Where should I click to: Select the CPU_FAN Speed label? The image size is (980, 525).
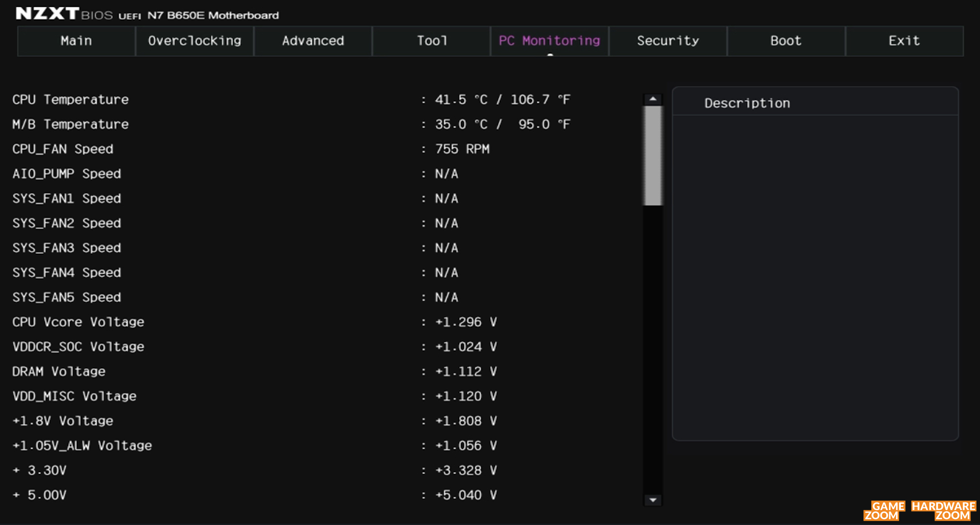pyautogui.click(x=63, y=149)
